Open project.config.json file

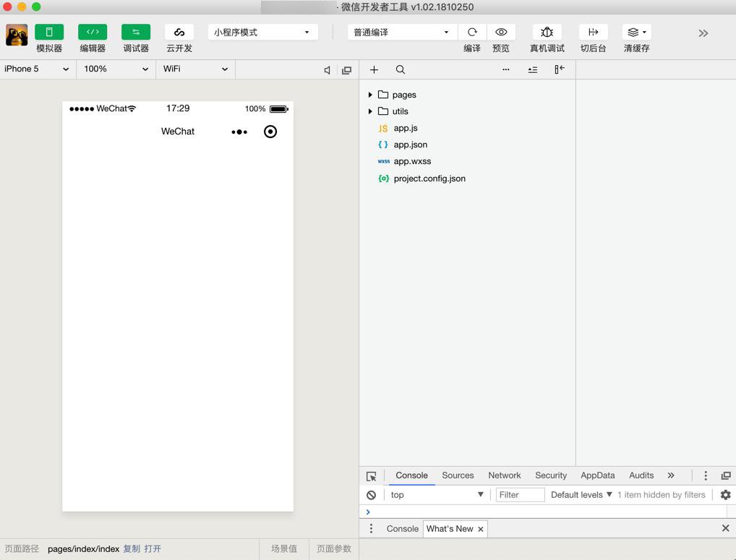(429, 178)
